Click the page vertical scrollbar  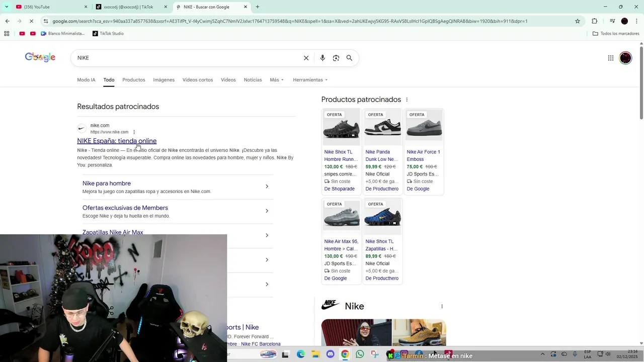(x=641, y=83)
